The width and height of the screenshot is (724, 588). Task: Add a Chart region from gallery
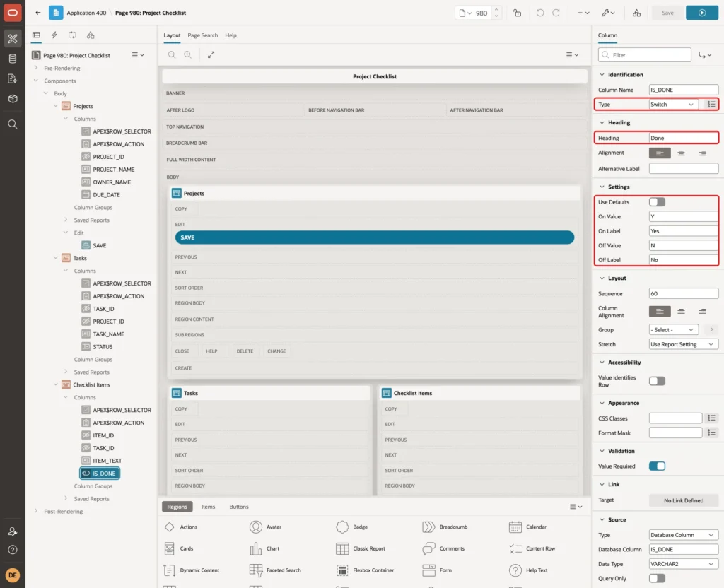click(264, 548)
